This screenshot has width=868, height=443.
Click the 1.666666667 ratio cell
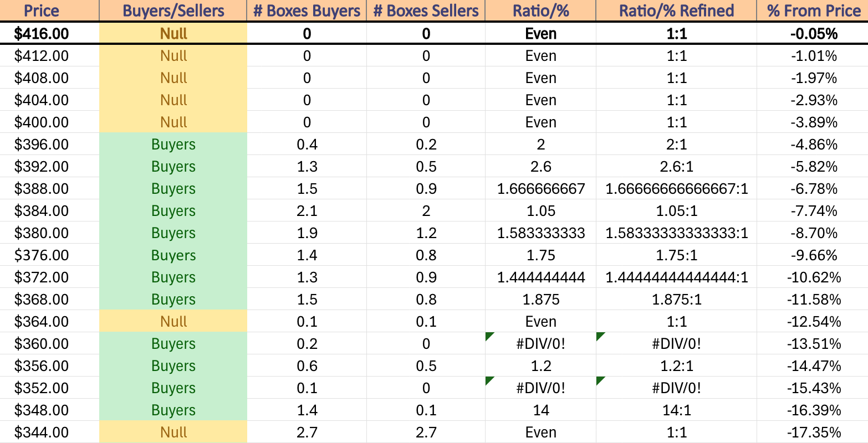(540, 188)
